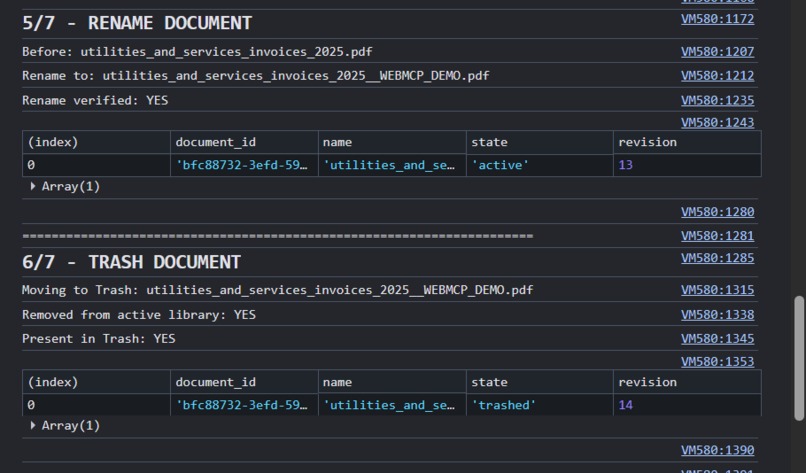Open source link VM580:1172
The image size is (806, 473).
point(717,19)
